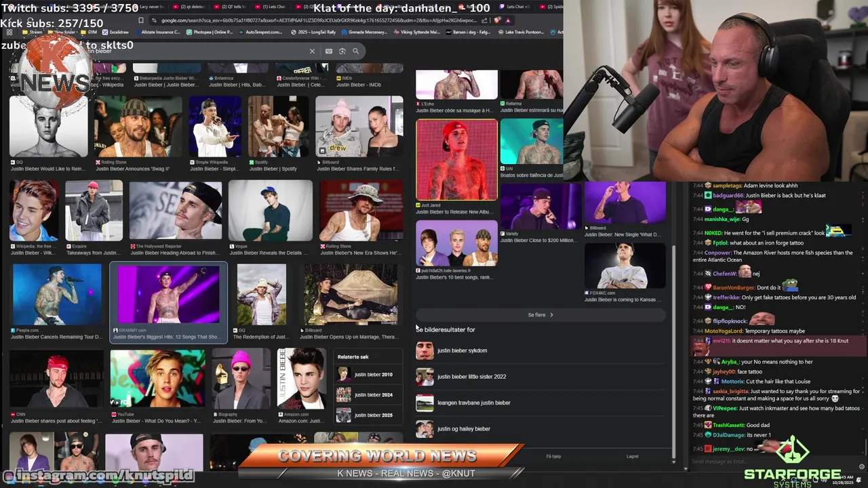Open Variety 'Close to $200 Million' image
This screenshot has height=488, width=868.
pyautogui.click(x=540, y=206)
